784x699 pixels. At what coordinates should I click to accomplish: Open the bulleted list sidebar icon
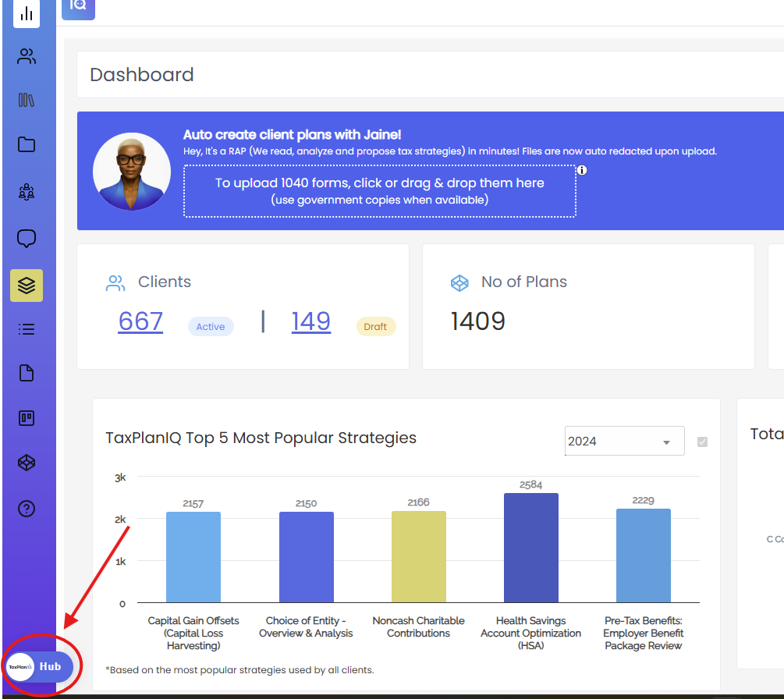pos(27,329)
